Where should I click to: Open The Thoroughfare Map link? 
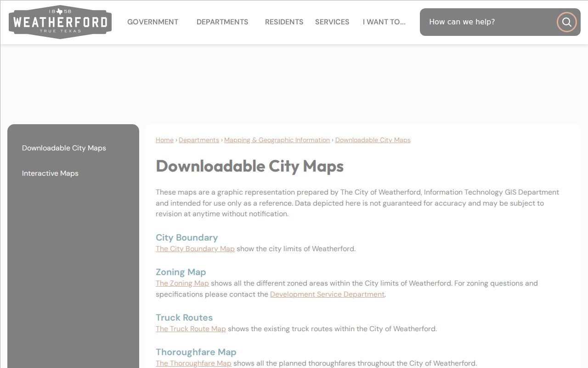click(193, 363)
